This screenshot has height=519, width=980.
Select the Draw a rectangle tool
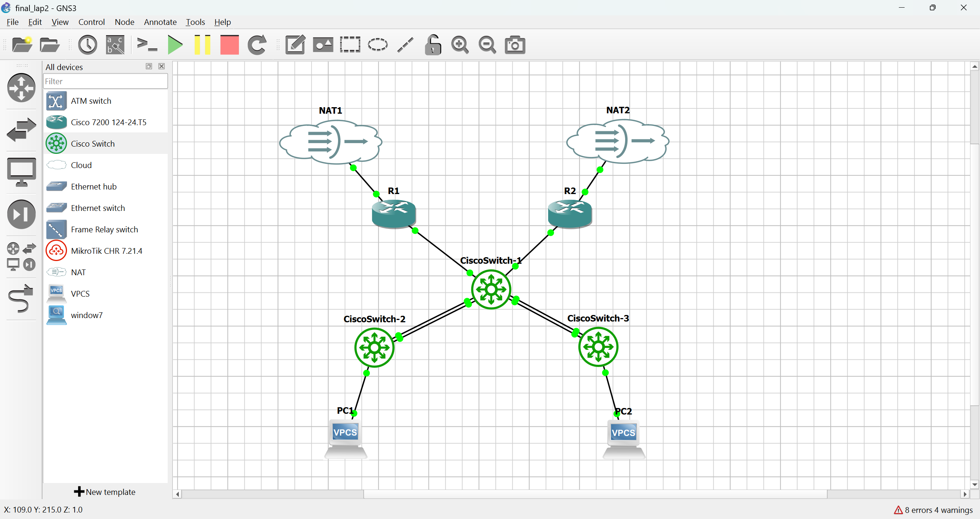click(350, 45)
